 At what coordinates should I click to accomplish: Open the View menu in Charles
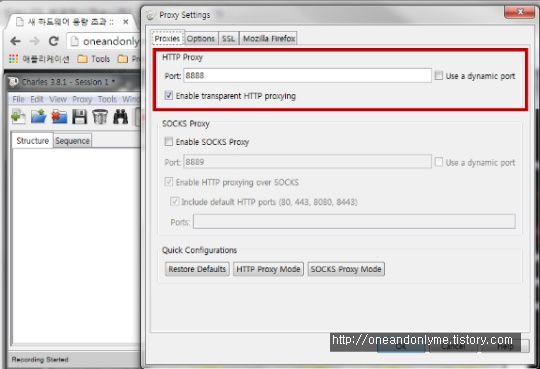(x=58, y=100)
